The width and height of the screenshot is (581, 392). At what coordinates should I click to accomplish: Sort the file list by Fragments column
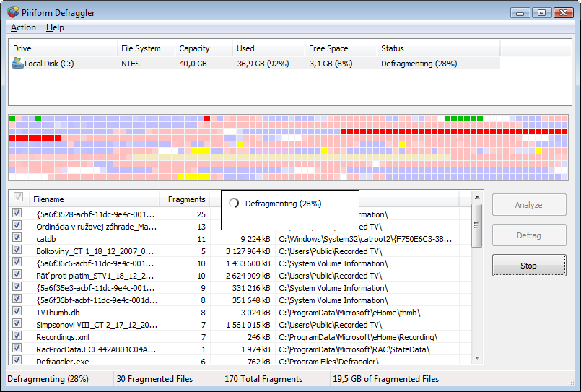coord(185,199)
